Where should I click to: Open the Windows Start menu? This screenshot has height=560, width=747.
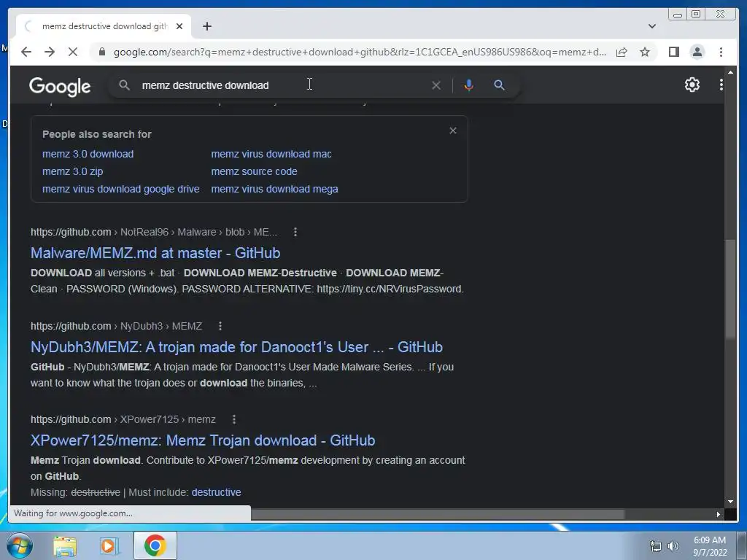point(20,545)
